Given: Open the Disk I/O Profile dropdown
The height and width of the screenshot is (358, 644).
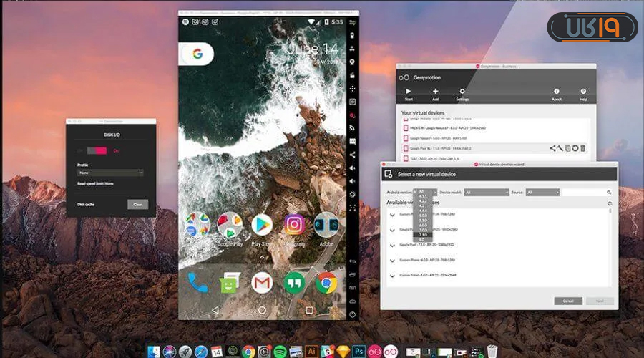Looking at the screenshot, I should pos(110,173).
